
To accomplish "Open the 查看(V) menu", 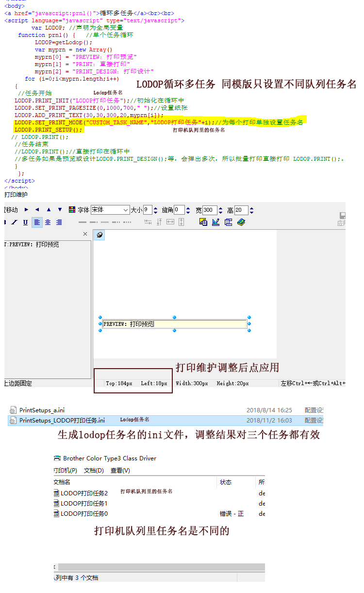I will (x=120, y=471).
